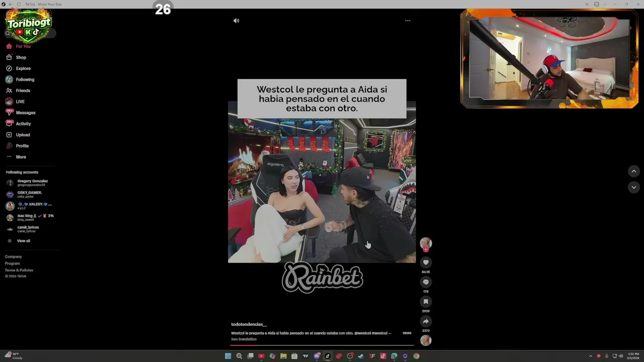Expand the system tray hidden icons chevron

click(x=591, y=356)
